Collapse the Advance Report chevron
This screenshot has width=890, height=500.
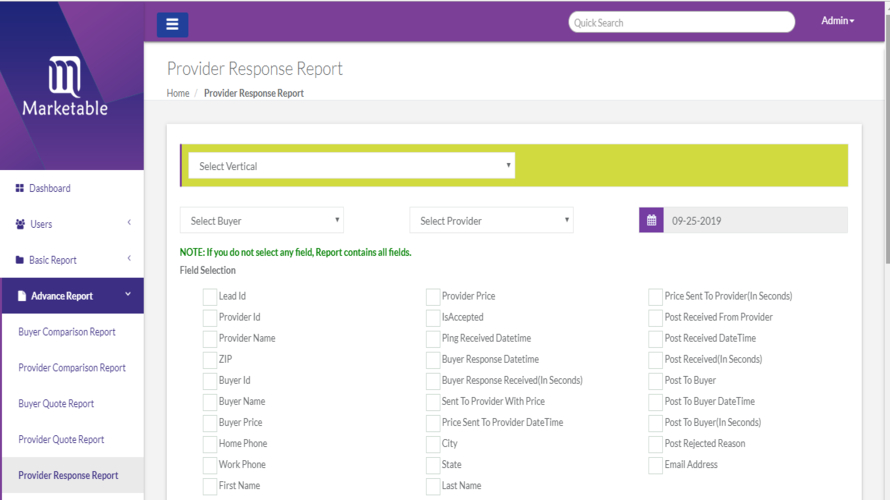(128, 294)
